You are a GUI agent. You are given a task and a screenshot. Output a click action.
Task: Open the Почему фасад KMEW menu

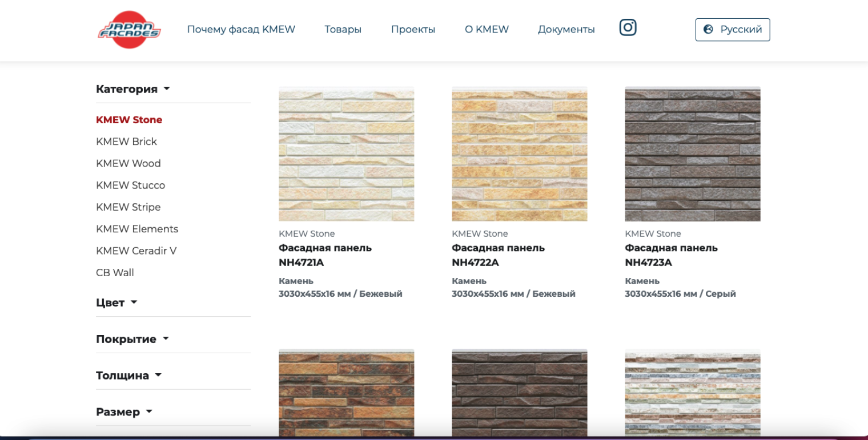click(x=241, y=30)
